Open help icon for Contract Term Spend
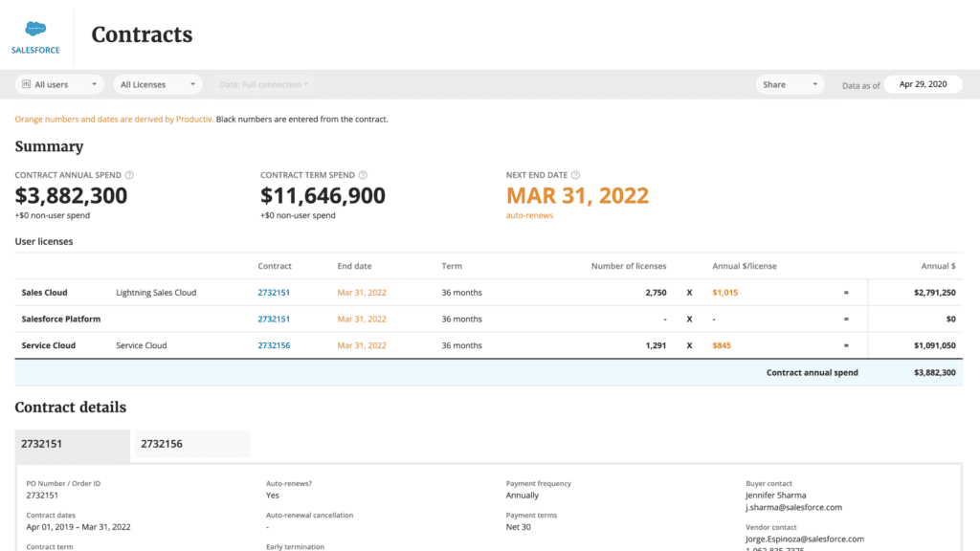 [x=363, y=175]
